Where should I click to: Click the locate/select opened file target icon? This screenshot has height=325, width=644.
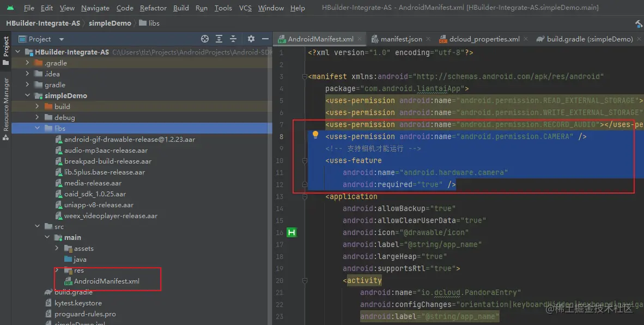[204, 39]
